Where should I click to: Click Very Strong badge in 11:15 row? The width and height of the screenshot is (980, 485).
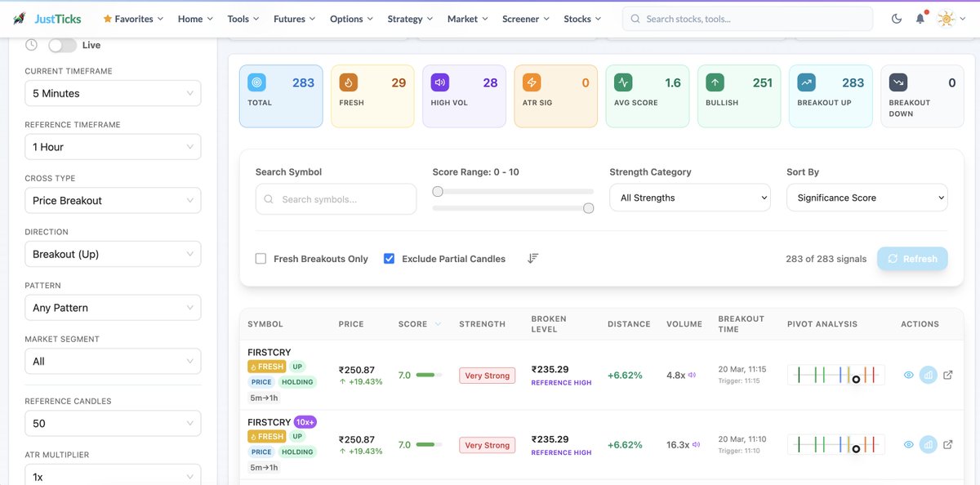(487, 376)
